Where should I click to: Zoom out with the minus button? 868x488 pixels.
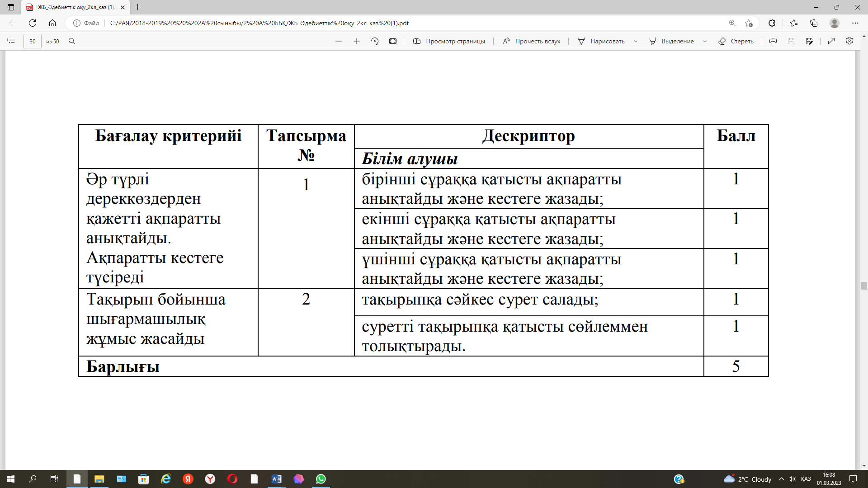tap(339, 41)
